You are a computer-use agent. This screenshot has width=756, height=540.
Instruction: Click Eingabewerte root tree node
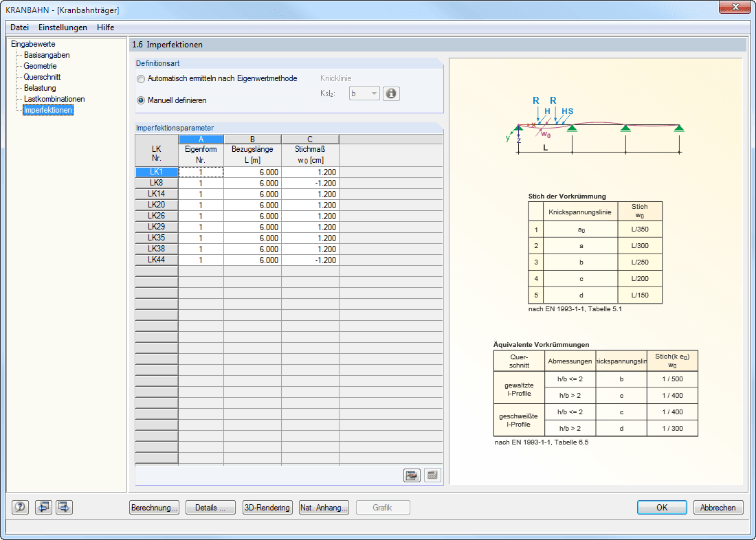tap(33, 44)
